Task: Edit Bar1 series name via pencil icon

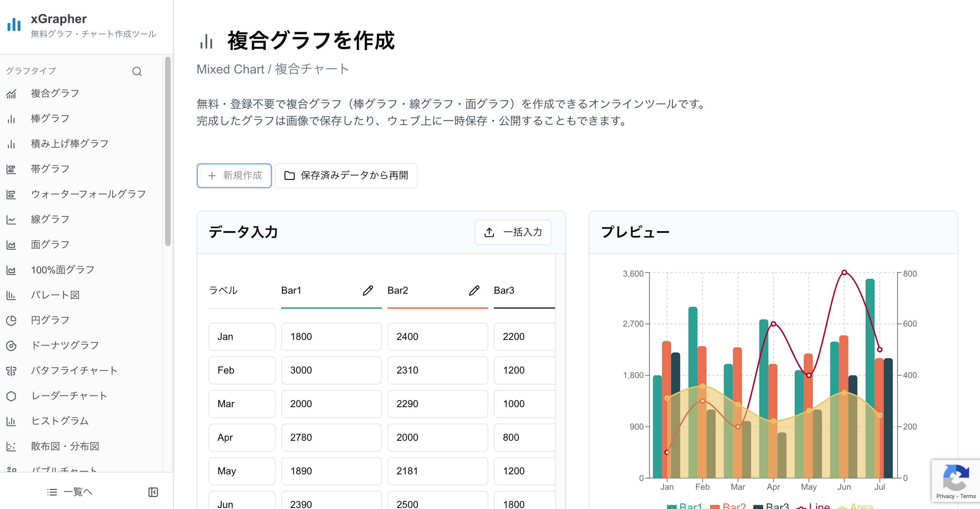Action: (368, 291)
